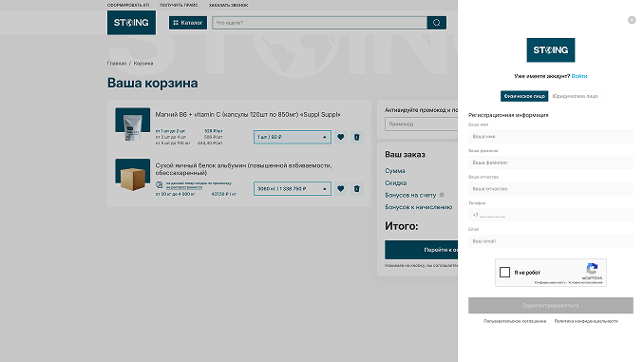
Task: Select the Физическое лицо tab
Action: (x=524, y=96)
